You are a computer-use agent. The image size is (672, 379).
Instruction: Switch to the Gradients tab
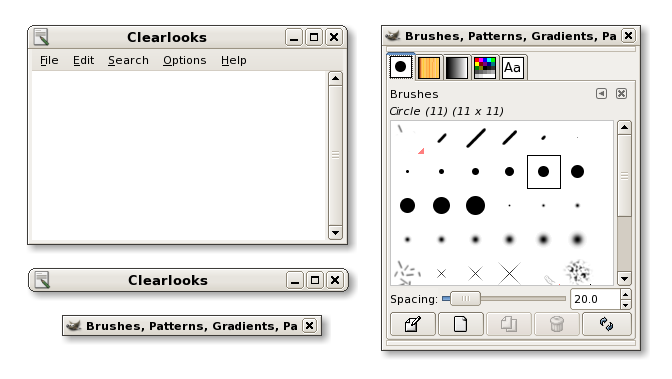[x=456, y=67]
